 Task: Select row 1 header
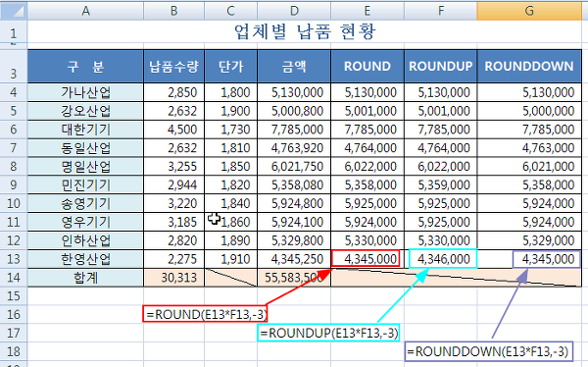click(14, 32)
